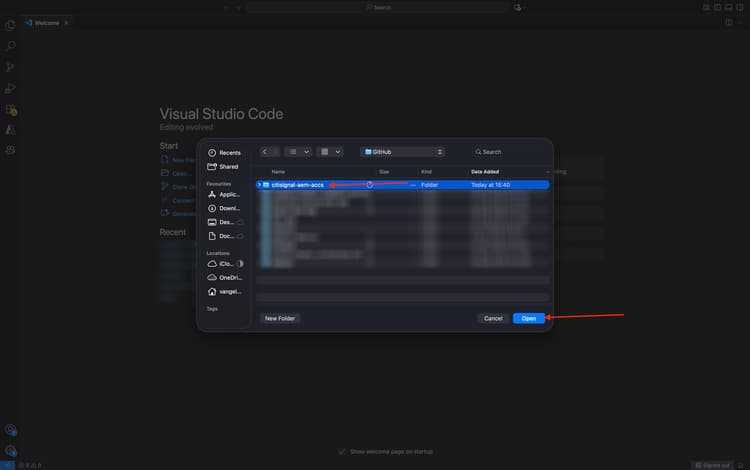Close the Welcome tab
The width and height of the screenshot is (750, 470).
(66, 23)
